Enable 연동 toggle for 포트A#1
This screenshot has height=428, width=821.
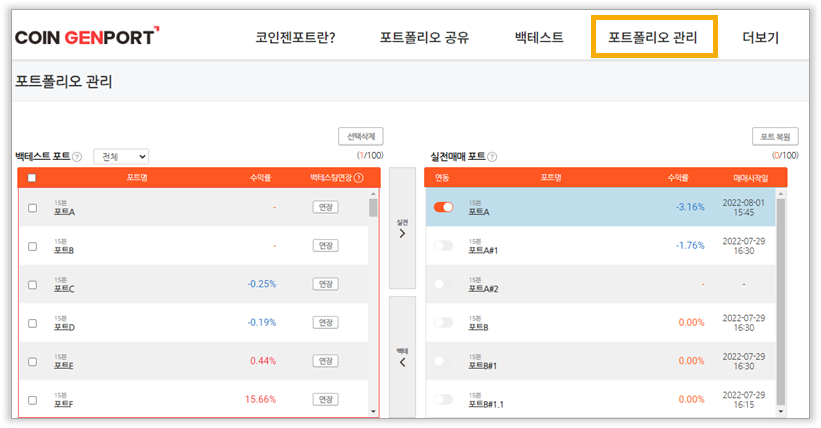(443, 246)
